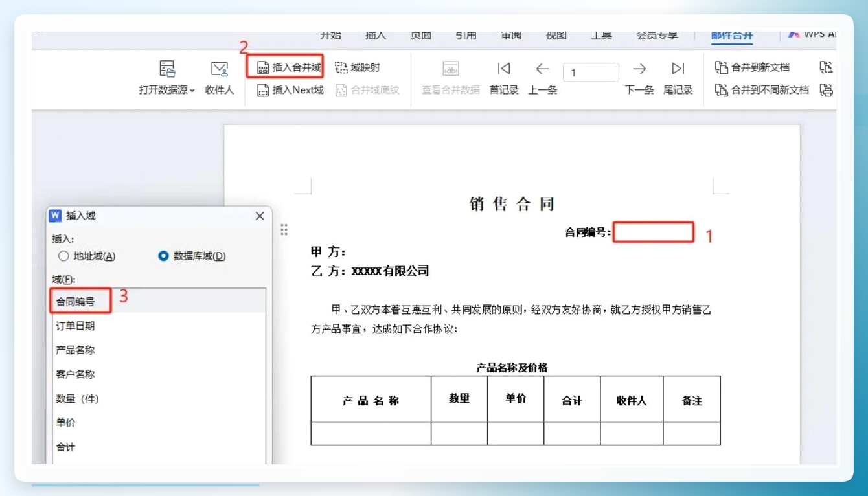This screenshot has width=868, height=496.
Task: Click the empty cell under 备注
Action: tap(692, 433)
